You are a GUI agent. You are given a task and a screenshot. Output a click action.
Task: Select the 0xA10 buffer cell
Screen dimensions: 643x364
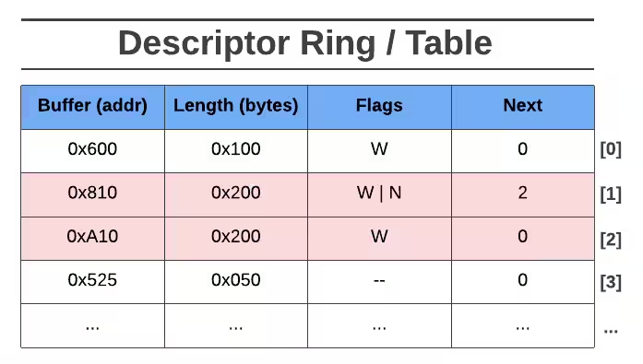[x=92, y=239]
